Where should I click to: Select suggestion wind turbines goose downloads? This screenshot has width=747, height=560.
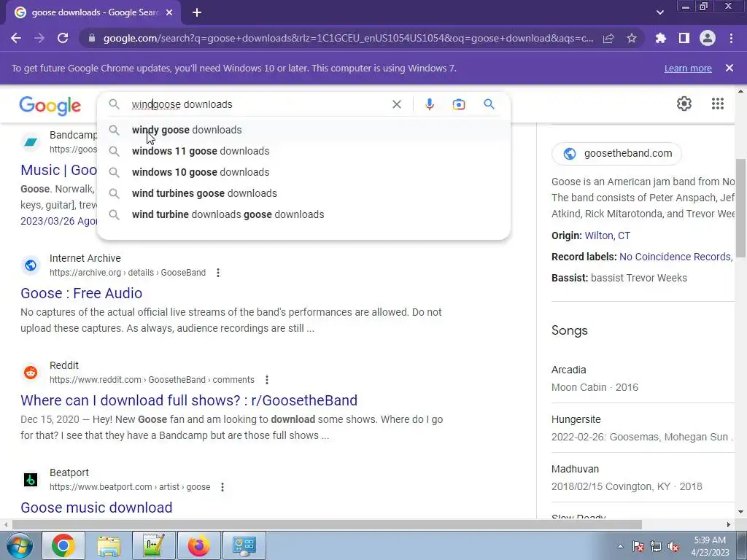(303, 193)
